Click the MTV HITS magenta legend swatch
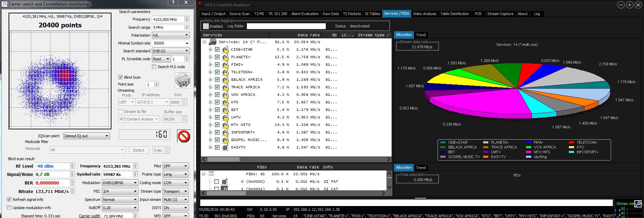This screenshot has height=218, width=644. [528, 152]
